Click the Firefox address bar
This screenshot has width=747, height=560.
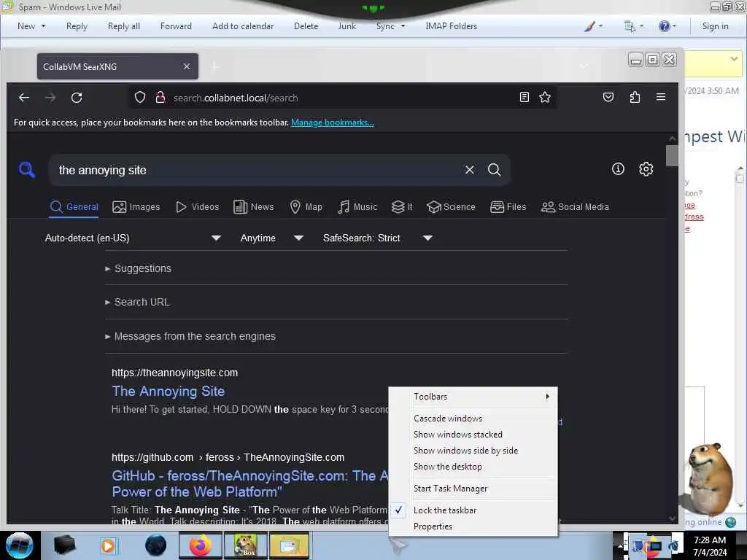343,98
